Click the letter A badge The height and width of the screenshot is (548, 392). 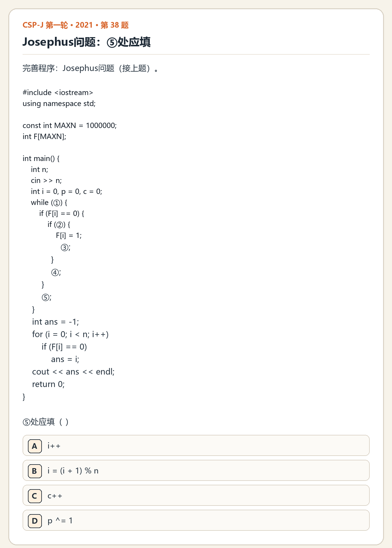pyautogui.click(x=35, y=446)
